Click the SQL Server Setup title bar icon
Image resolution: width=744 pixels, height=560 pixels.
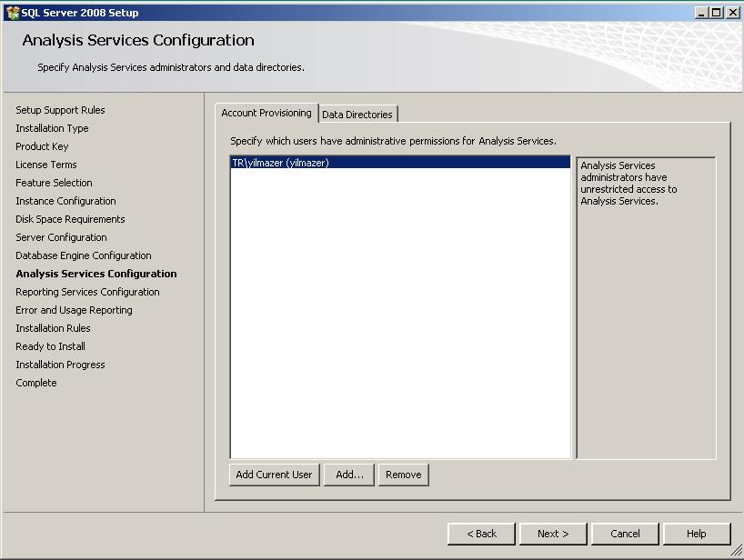[13, 13]
